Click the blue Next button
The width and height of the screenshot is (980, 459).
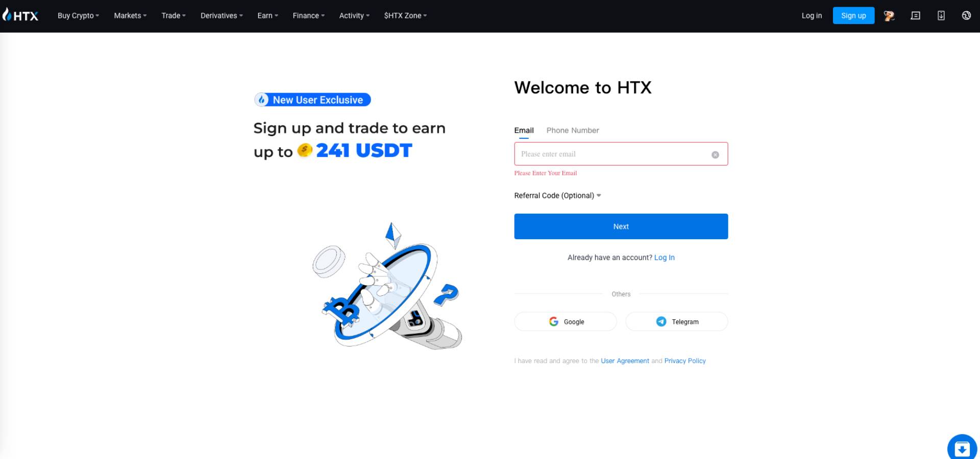click(621, 226)
